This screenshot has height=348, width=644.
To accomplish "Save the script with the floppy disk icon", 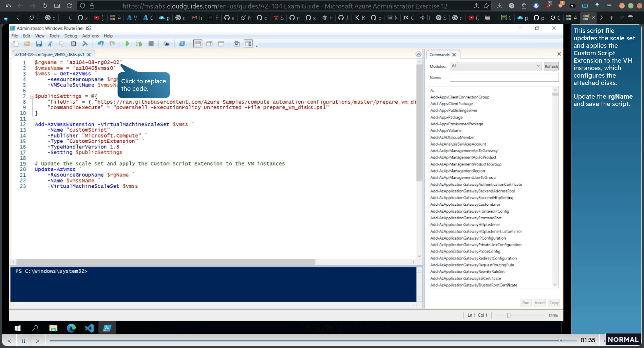I will (39, 44).
